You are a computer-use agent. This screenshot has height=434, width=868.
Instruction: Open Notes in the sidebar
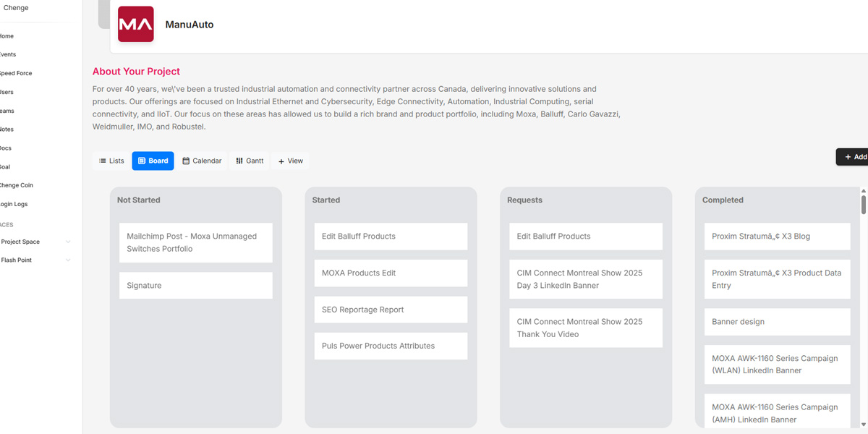point(7,129)
